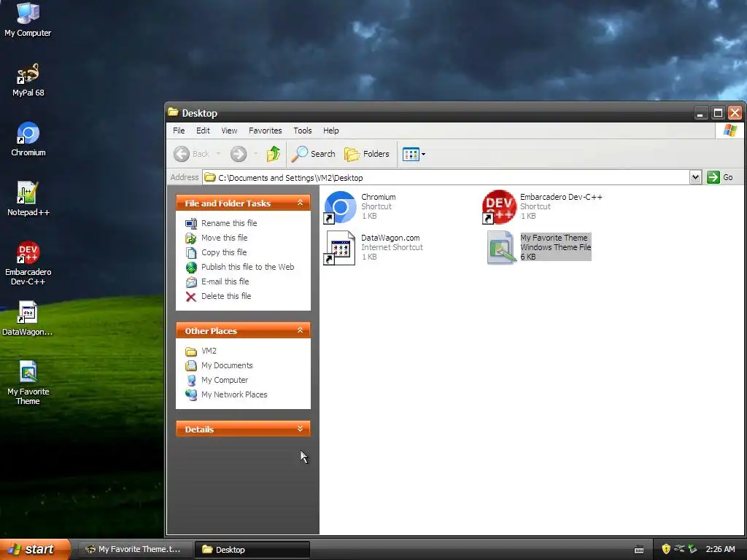Open the Back history dropdown arrow
Image resolution: width=747 pixels, height=560 pixels.
[219, 154]
